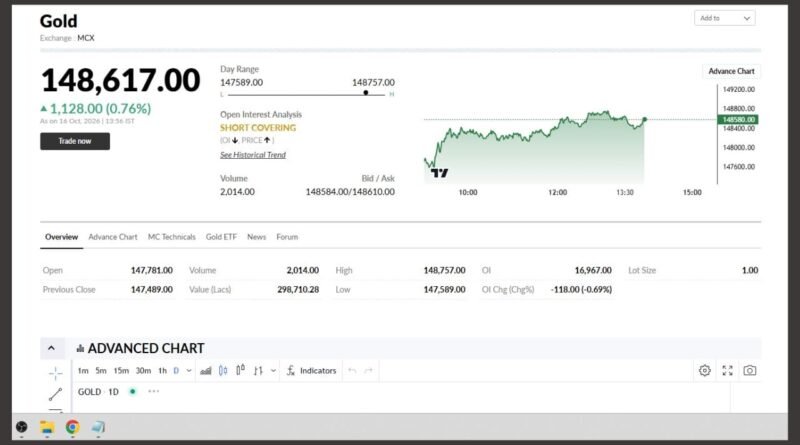The width and height of the screenshot is (800, 445).
Task: Open the Gold ETF tab
Action: 221,237
